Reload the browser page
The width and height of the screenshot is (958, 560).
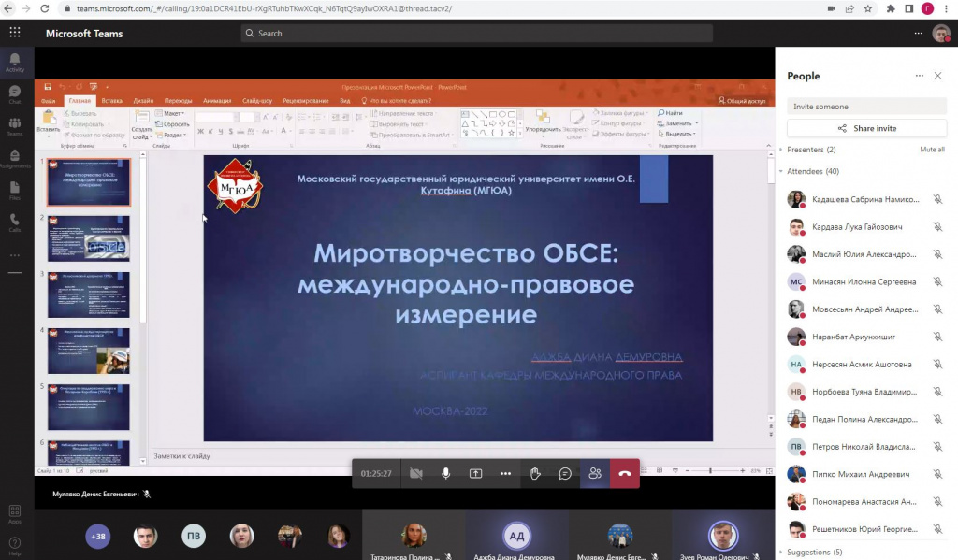(45, 8)
